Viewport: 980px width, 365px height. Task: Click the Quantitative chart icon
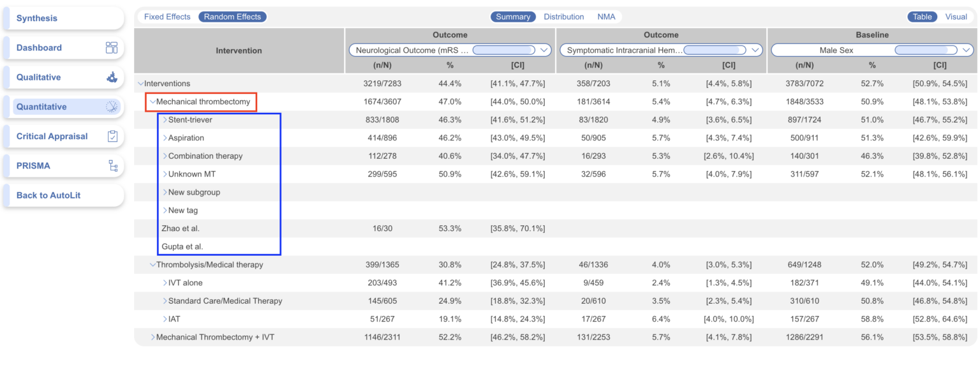pos(112,107)
